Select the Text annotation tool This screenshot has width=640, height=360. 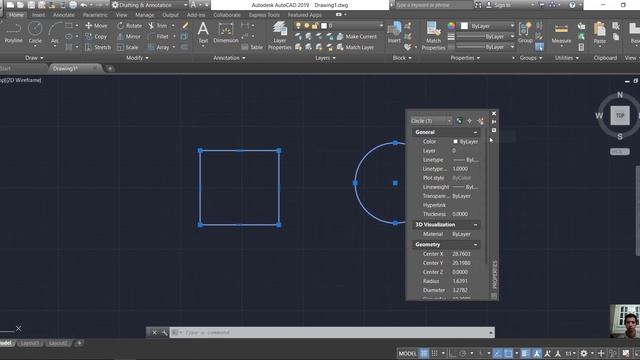point(203,33)
